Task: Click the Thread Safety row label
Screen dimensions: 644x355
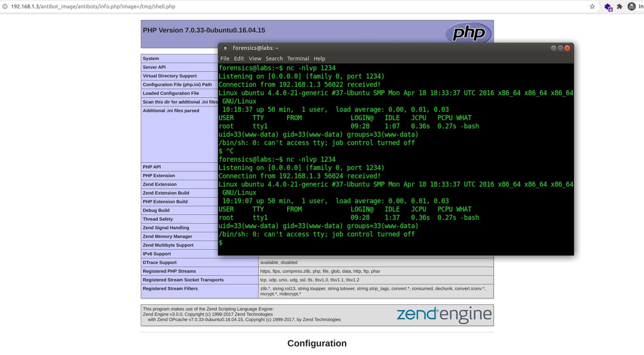Action: point(158,219)
